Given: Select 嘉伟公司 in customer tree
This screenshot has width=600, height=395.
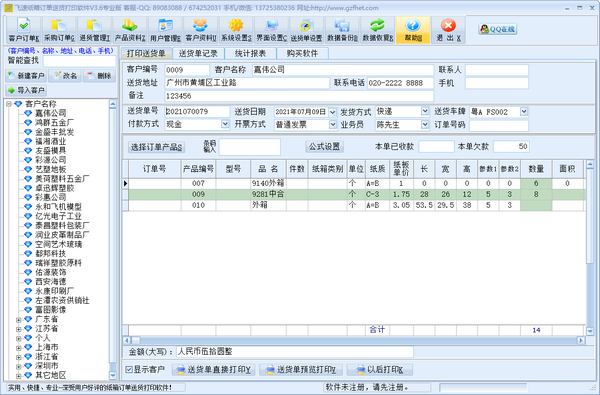Looking at the screenshot, I should pyautogui.click(x=51, y=113).
